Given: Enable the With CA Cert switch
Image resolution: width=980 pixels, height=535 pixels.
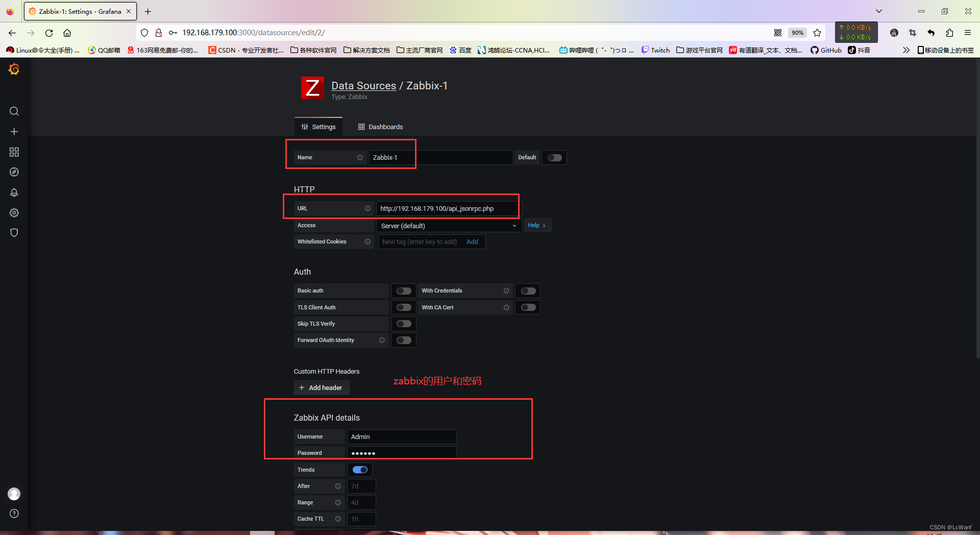Looking at the screenshot, I should (x=528, y=307).
